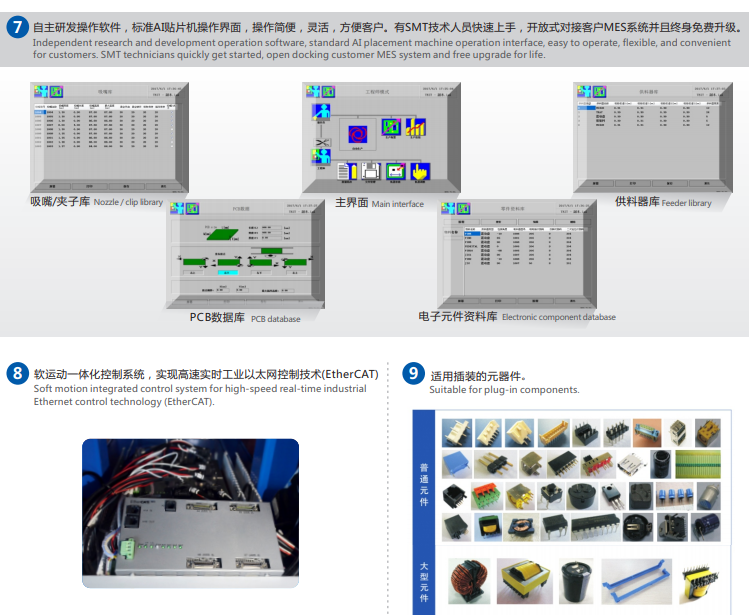Click the numbered 7 circle badge
This screenshot has height=615, width=749.
click(17, 27)
